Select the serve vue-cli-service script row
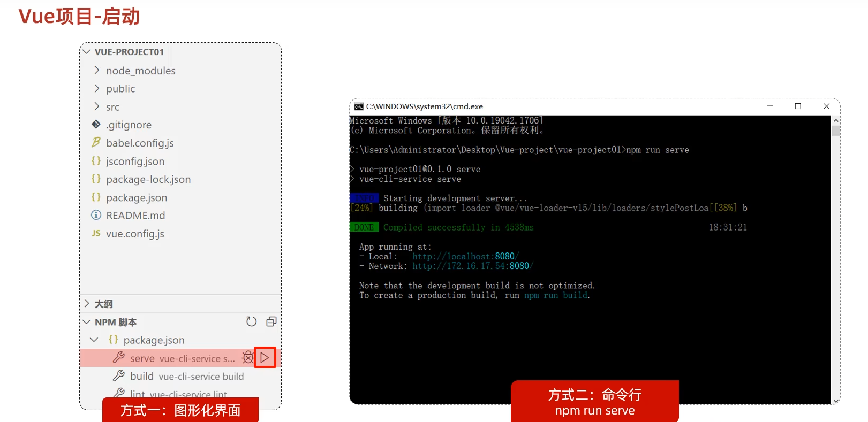This screenshot has height=422, width=868. (x=180, y=358)
